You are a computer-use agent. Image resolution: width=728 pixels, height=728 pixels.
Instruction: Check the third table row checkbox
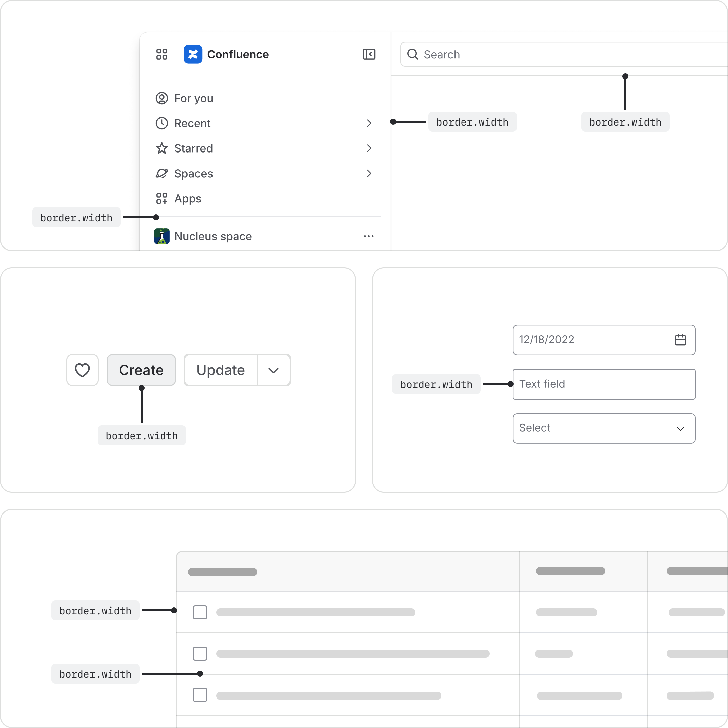point(200,695)
